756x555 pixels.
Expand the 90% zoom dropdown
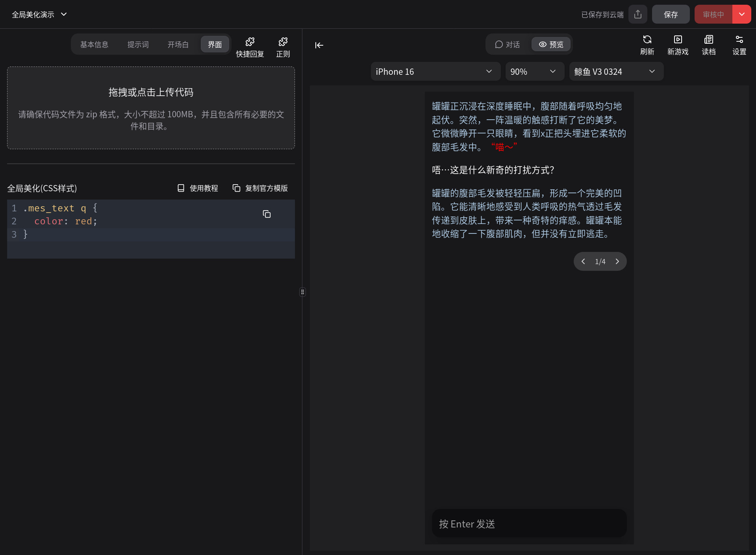click(x=534, y=72)
